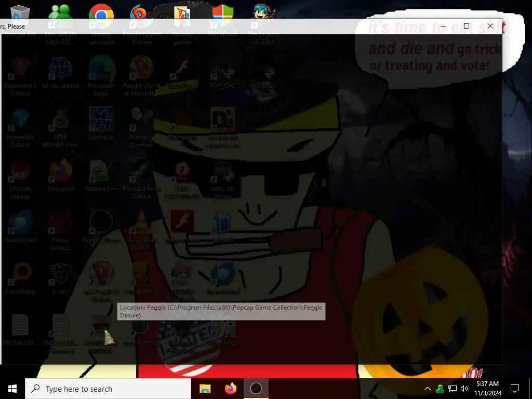This screenshot has height=399, width=532.
Task: Open the Windows Start menu
Action: click(12, 389)
